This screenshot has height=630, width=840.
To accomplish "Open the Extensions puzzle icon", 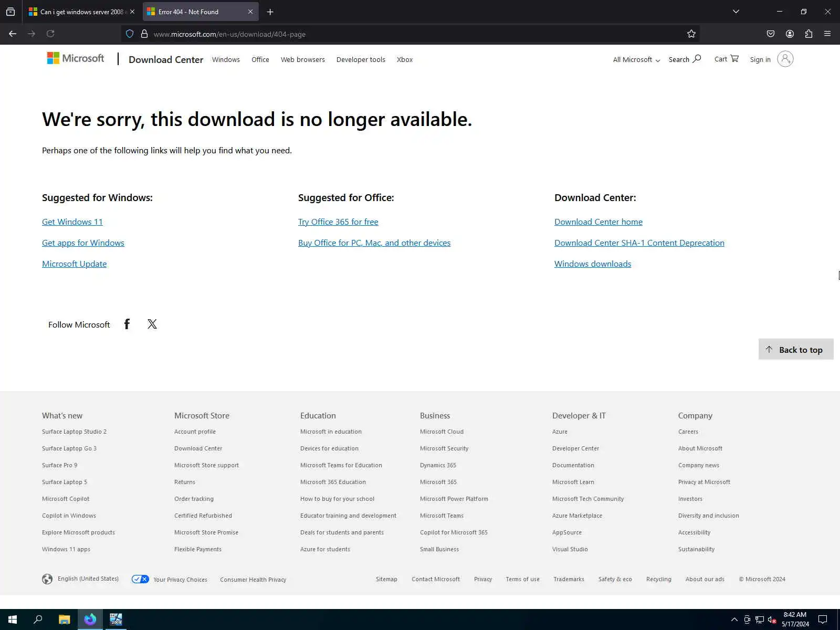I will (808, 34).
